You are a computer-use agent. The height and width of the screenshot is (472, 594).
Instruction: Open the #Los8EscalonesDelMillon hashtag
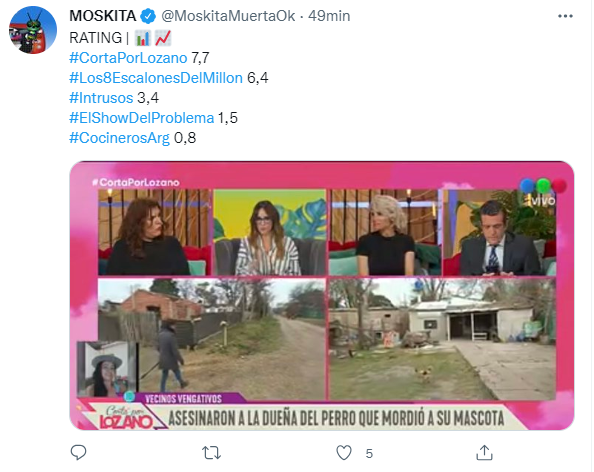click(156, 78)
